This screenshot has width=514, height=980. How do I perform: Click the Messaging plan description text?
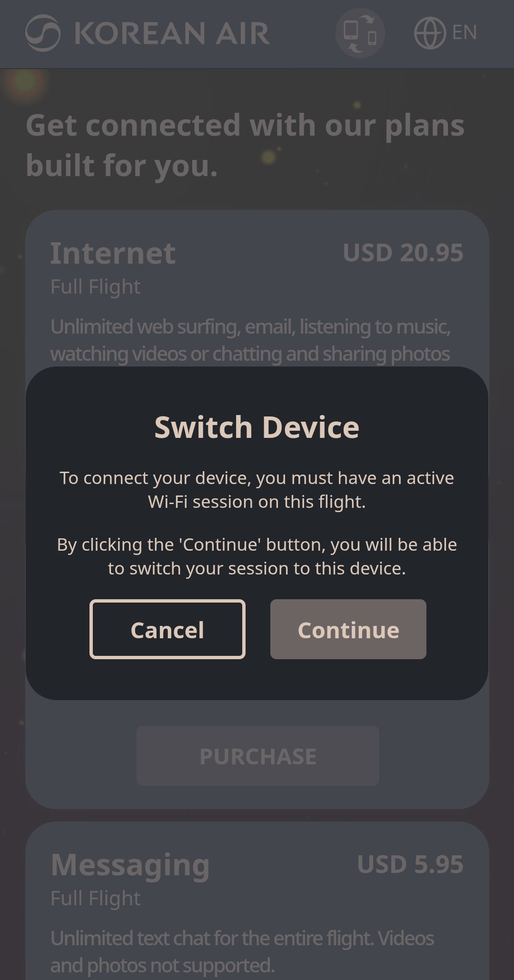coord(243,952)
